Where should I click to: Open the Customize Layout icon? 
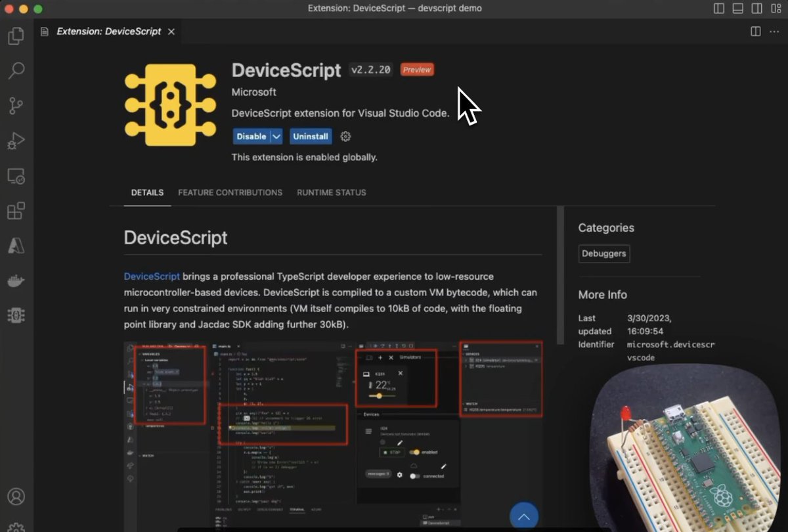click(x=775, y=9)
